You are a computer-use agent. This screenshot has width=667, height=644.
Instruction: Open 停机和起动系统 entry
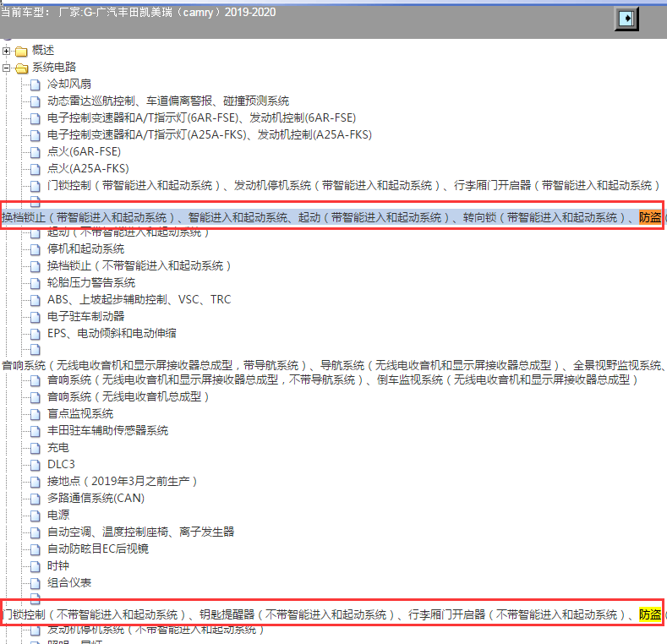85,248
